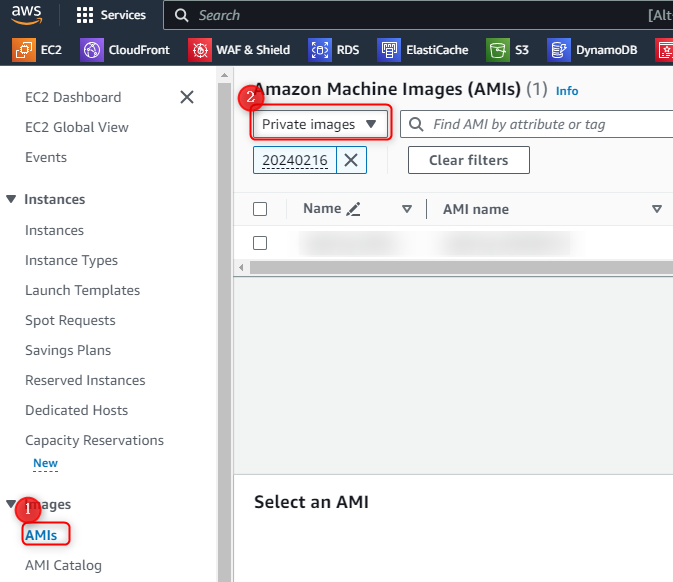This screenshot has height=582, width=673.
Task: Open Instance Types page
Action: tap(71, 261)
